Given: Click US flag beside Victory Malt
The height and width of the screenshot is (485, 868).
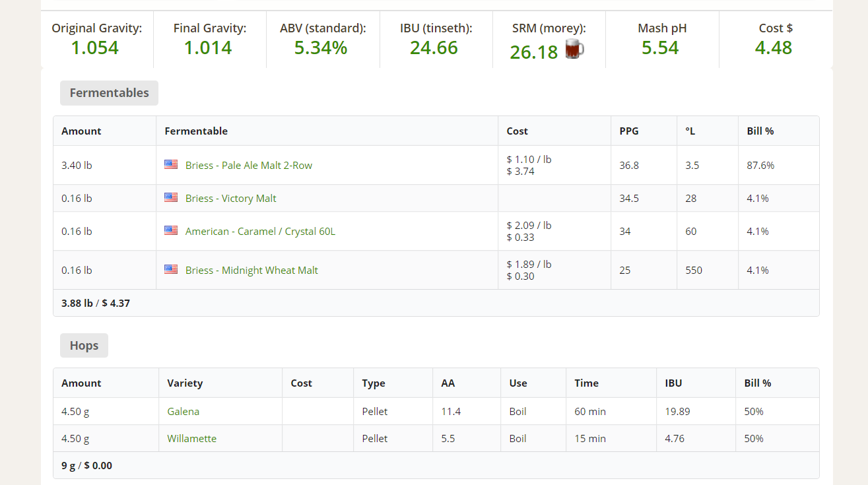Looking at the screenshot, I should (171, 197).
